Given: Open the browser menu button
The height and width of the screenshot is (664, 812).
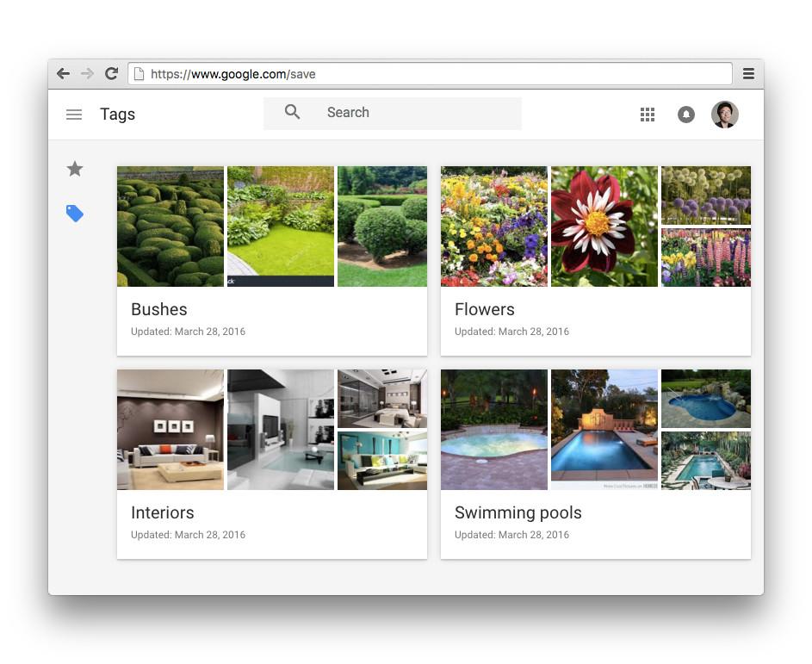Looking at the screenshot, I should pos(748,73).
